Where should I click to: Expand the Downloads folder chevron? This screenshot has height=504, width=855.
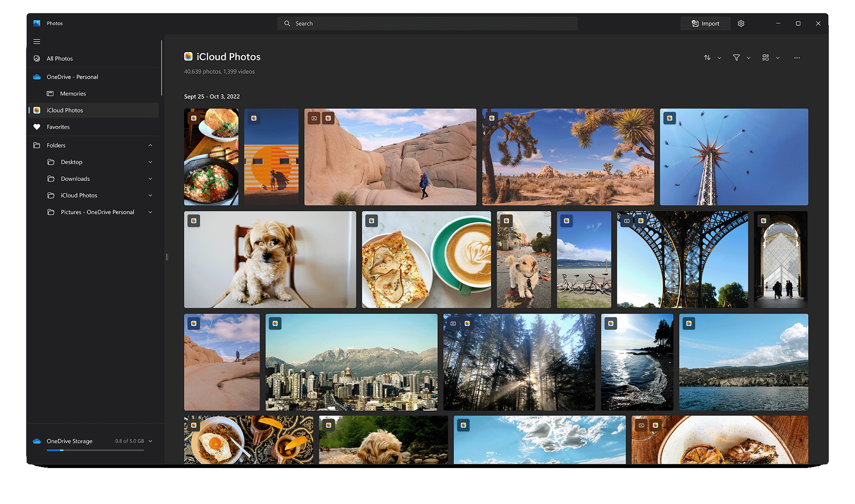[x=150, y=178]
